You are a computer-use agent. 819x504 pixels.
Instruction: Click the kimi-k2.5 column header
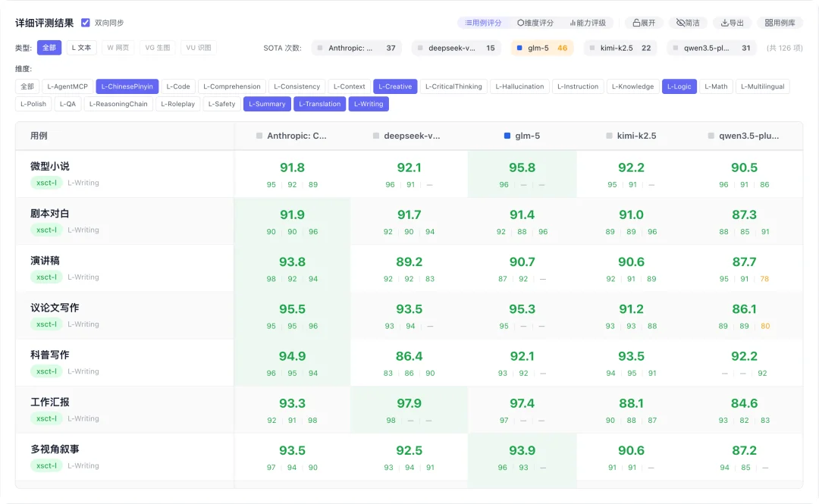[x=636, y=136]
